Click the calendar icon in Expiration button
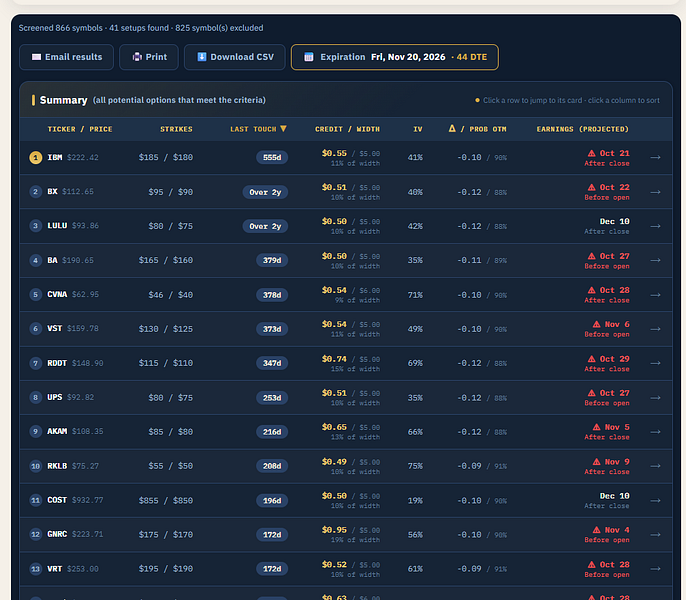Screen dimensions: 686x600 [x=309, y=57]
